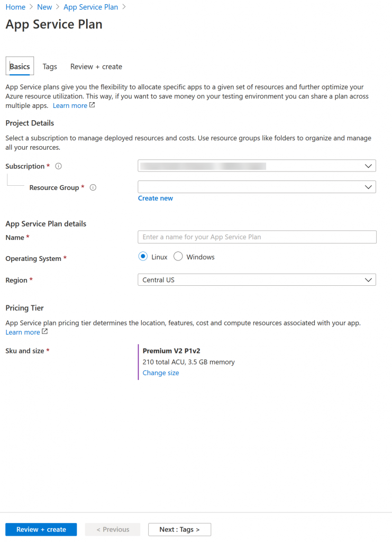The width and height of the screenshot is (392, 542).
Task: Open the Subscription dropdown
Action: 257,166
